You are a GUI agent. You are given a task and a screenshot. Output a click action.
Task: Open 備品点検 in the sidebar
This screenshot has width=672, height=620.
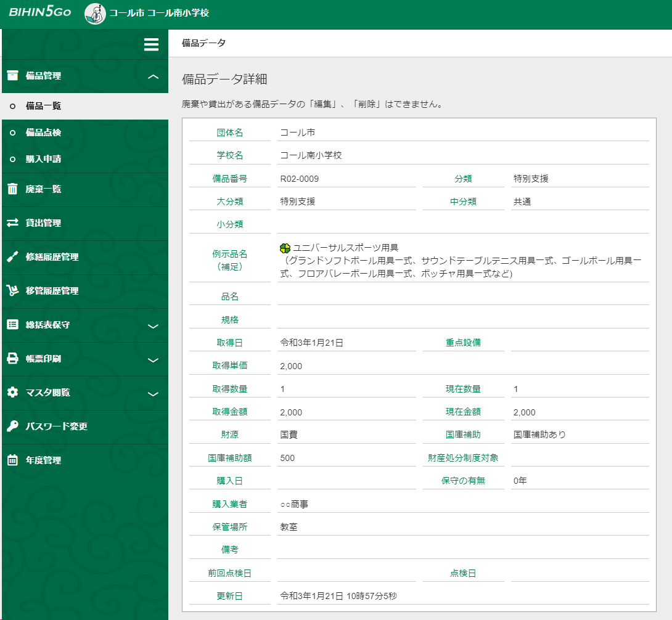click(43, 133)
